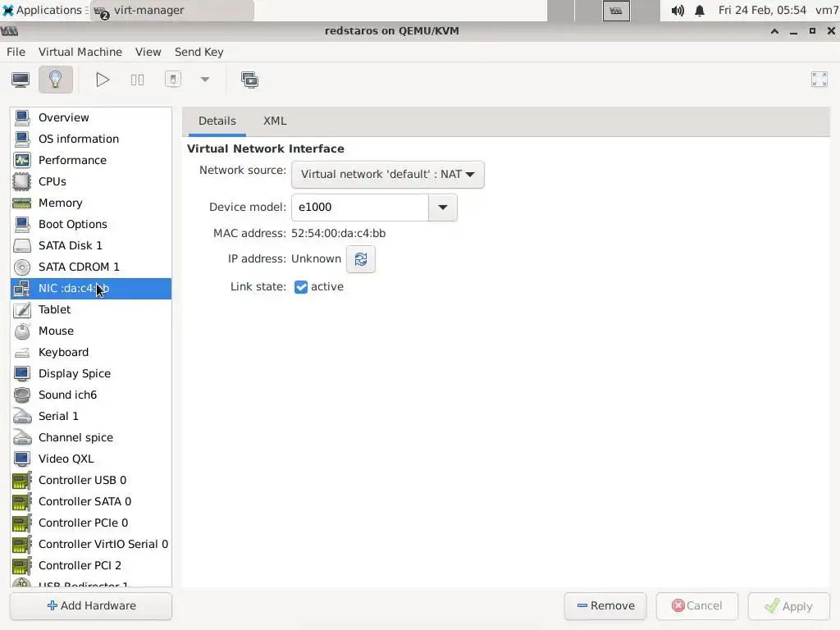Click MAC address 52:54:00:da:c4:bb text
This screenshot has width=840, height=630.
[338, 234]
